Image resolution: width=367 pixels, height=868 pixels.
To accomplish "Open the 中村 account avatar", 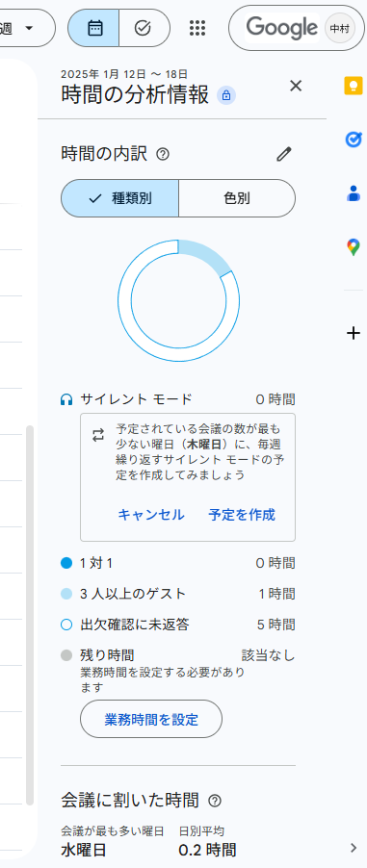I will 340,28.
